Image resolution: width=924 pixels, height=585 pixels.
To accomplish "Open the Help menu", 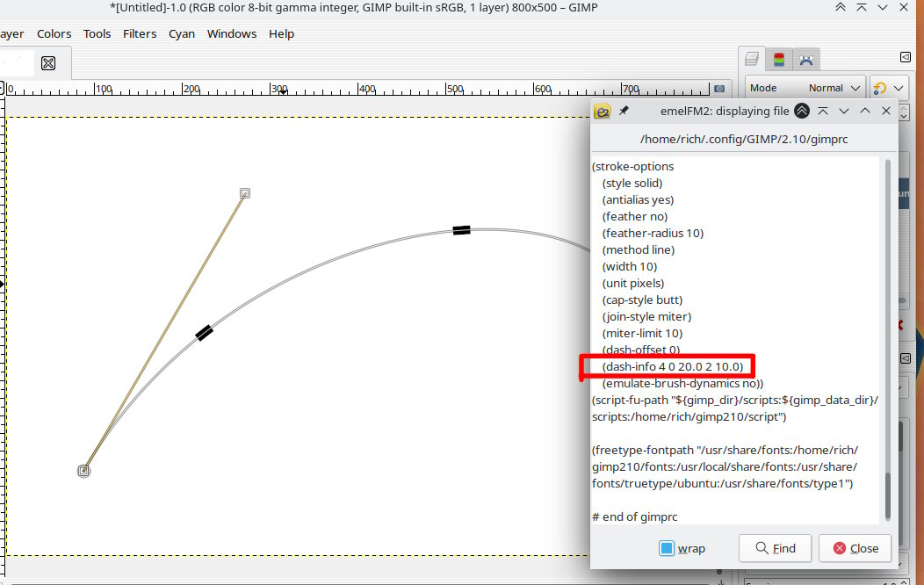I will pyautogui.click(x=281, y=33).
